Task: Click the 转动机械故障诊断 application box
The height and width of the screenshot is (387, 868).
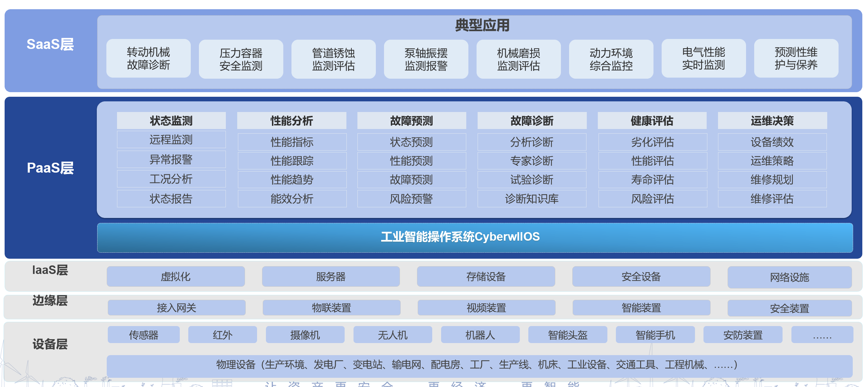Action: pos(148,58)
